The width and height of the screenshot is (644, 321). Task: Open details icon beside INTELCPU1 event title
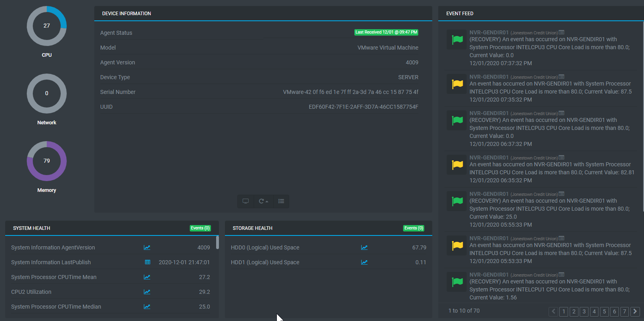tap(561, 275)
